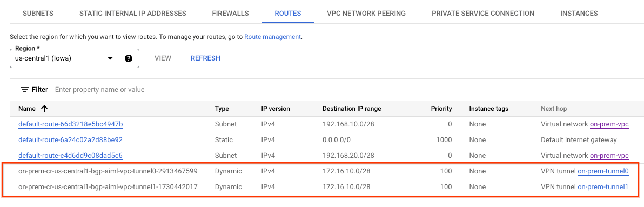Open the us-central1 (Iowa) region selector
The height and width of the screenshot is (207, 644).
coord(75,58)
